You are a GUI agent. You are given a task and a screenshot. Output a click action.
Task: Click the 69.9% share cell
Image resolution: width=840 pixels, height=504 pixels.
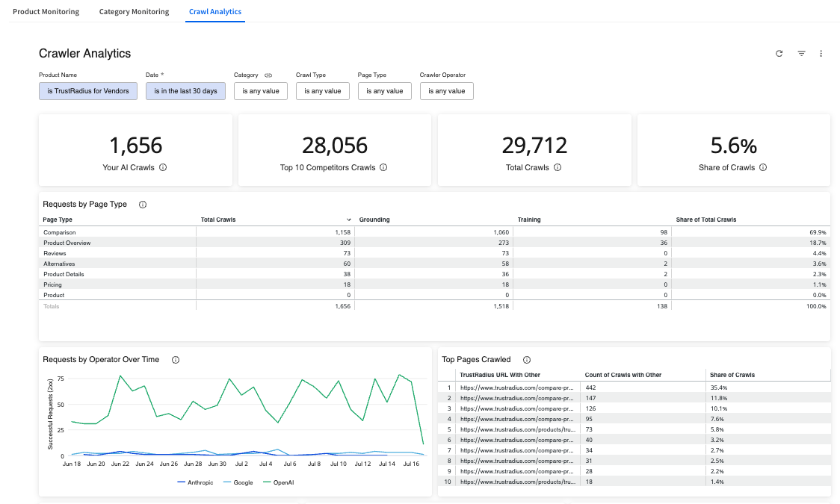818,233
